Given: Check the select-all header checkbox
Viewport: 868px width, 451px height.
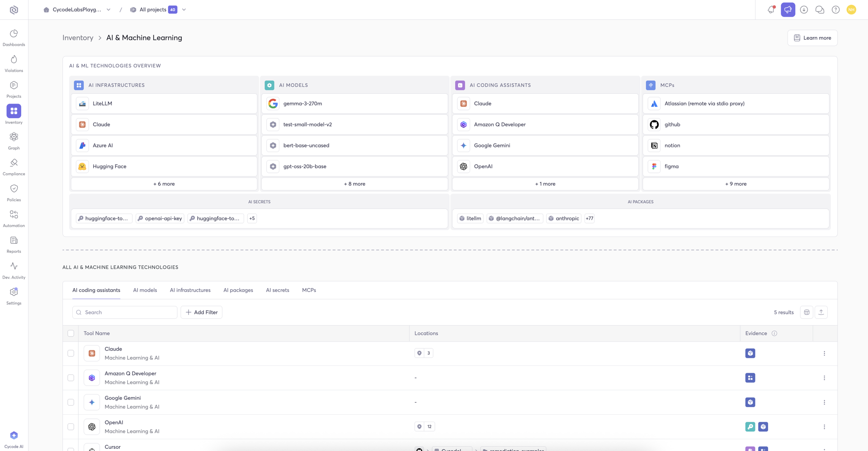Looking at the screenshot, I should tap(71, 333).
